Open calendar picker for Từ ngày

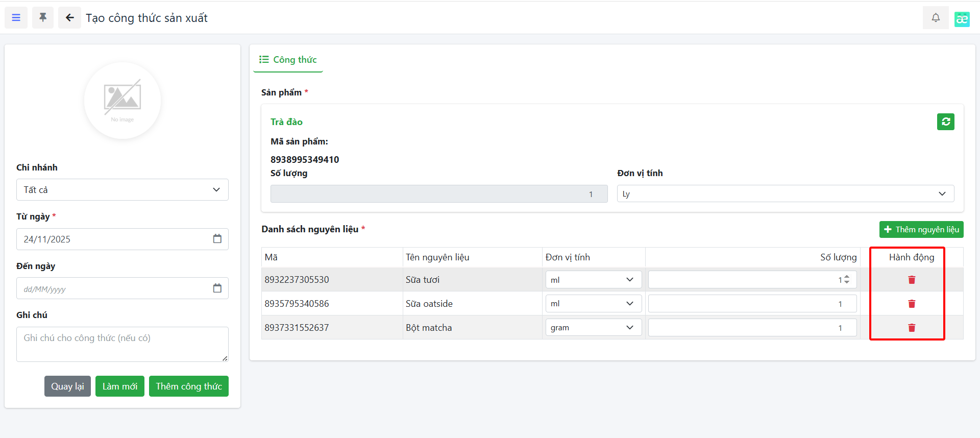[217, 239]
